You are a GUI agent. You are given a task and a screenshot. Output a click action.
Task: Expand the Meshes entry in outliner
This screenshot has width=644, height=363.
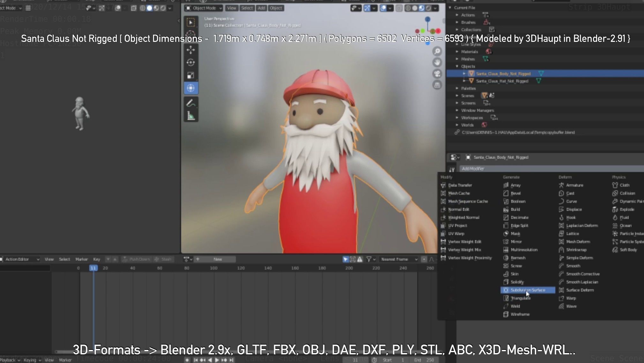[457, 59]
